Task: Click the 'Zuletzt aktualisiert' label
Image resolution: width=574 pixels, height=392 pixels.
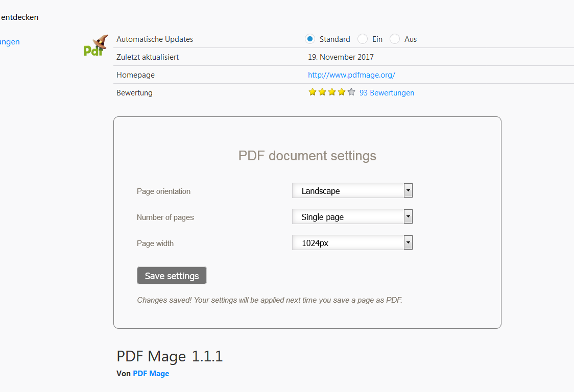Action: pyautogui.click(x=148, y=57)
